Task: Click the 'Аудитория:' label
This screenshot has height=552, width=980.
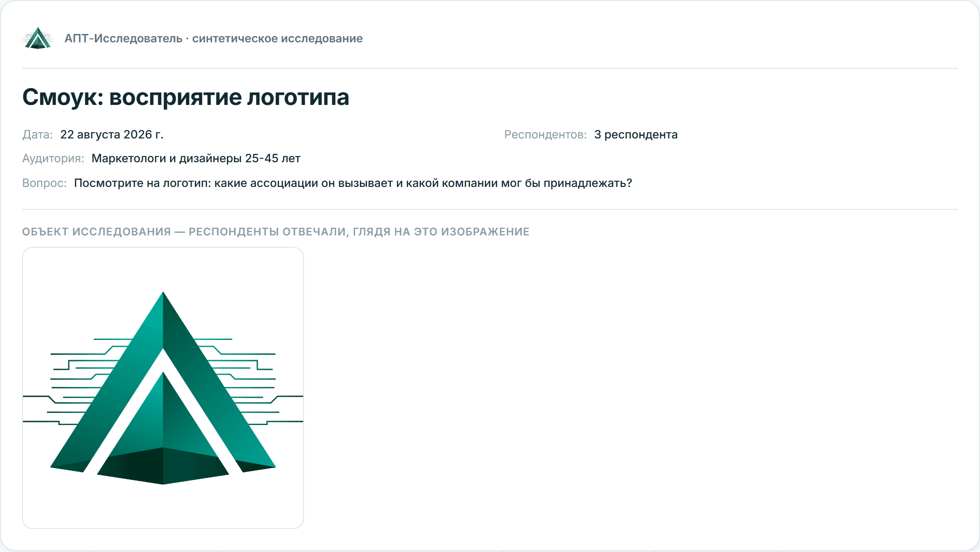Action: tap(53, 158)
